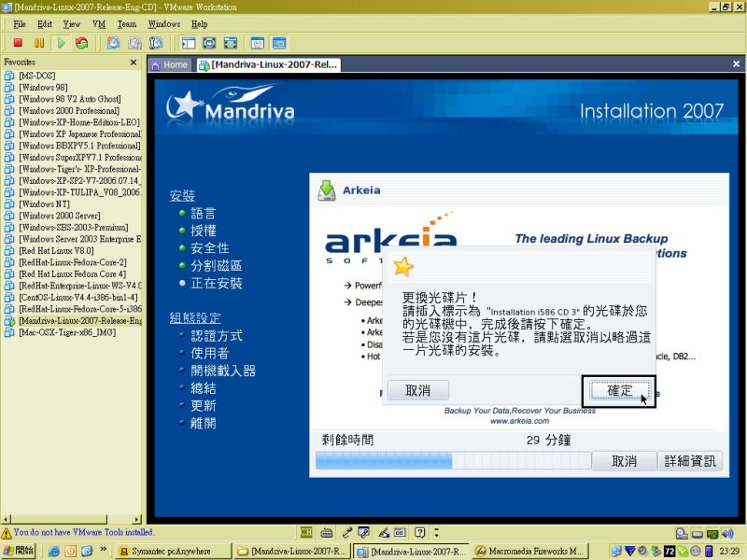Click the VMware Tools warning triangle icon
Screen dimensions: 747x560
pyautogui.click(x=7, y=533)
